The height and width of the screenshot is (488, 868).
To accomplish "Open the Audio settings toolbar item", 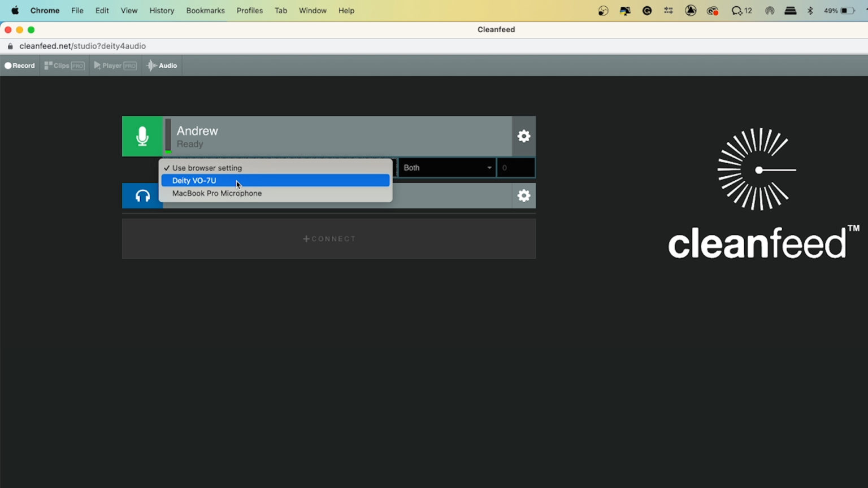I will 162,66.
